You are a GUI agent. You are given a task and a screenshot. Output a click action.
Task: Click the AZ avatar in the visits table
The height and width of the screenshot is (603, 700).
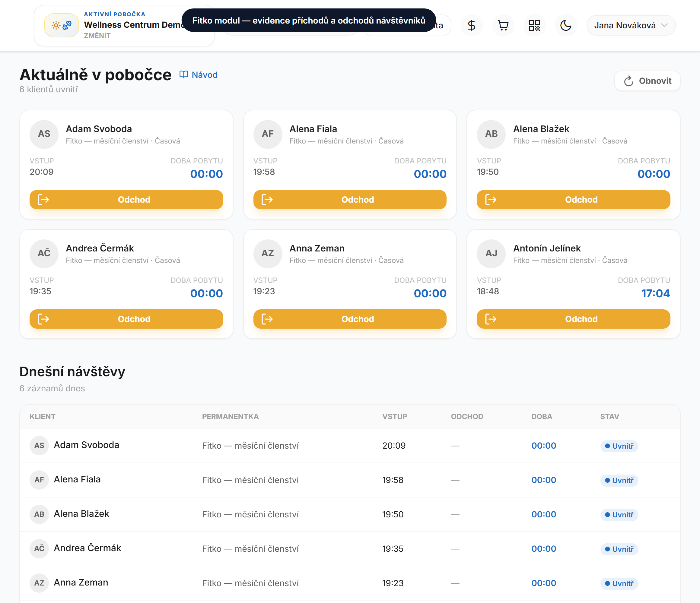click(x=39, y=583)
